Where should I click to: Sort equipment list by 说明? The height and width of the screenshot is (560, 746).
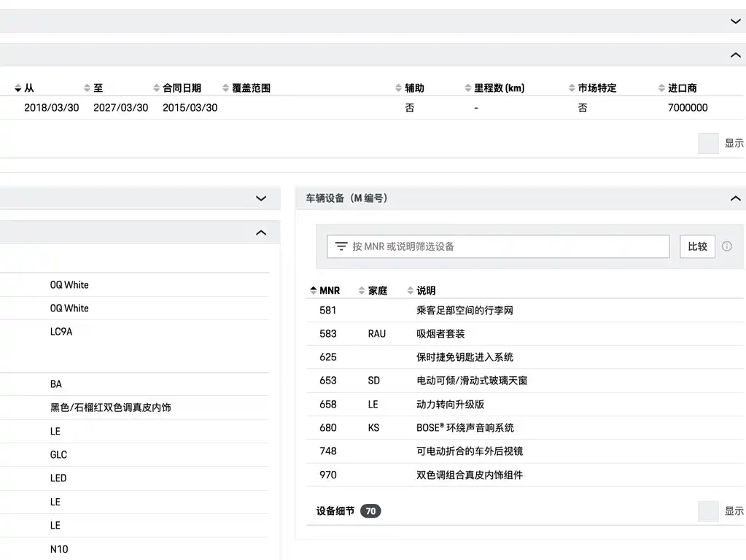(421, 290)
